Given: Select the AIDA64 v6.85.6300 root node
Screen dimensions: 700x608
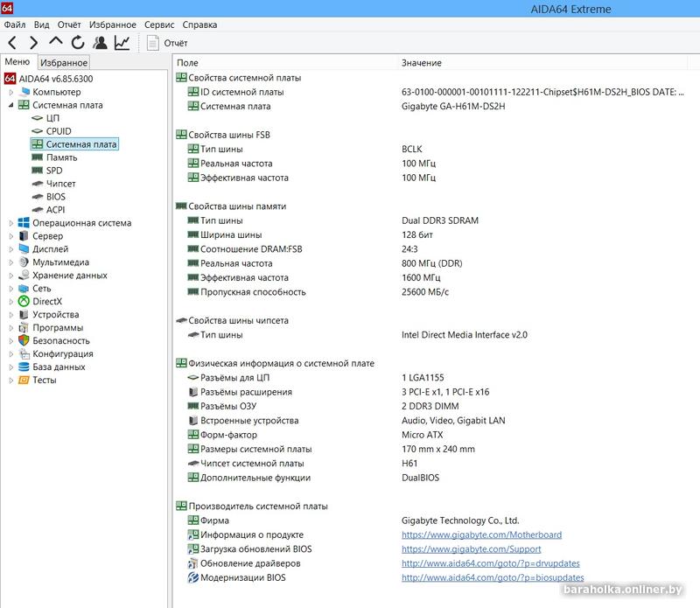Looking at the screenshot, I should click(x=56, y=79).
